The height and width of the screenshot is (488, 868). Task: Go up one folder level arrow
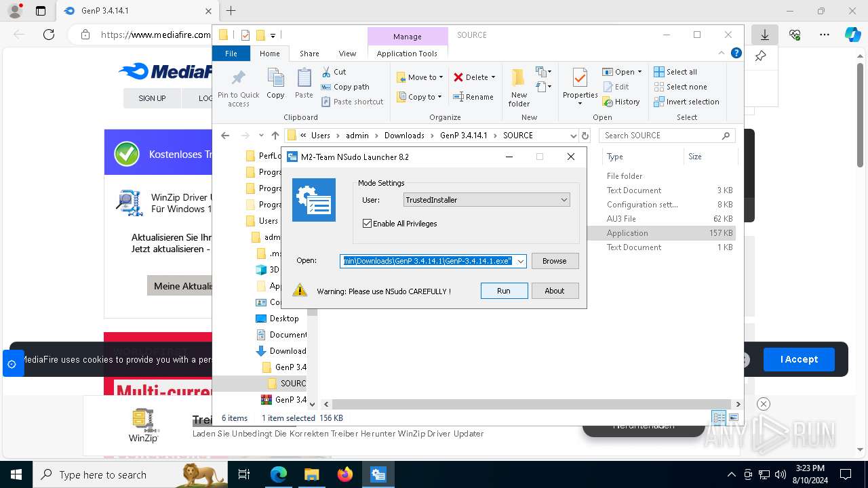[275, 136]
